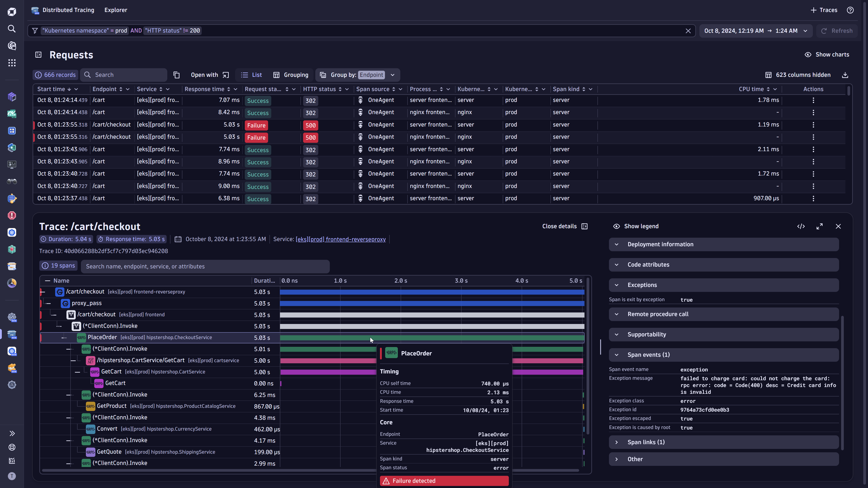Open the actions kebab menu on the first row

tap(813, 100)
